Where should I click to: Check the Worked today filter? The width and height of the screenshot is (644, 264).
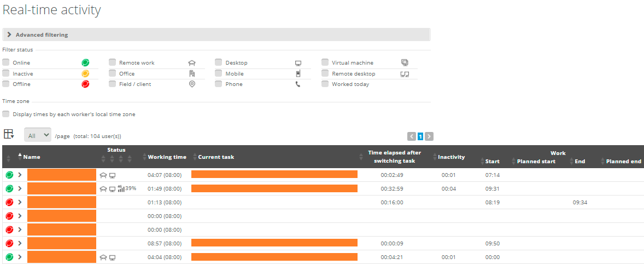coord(325,84)
